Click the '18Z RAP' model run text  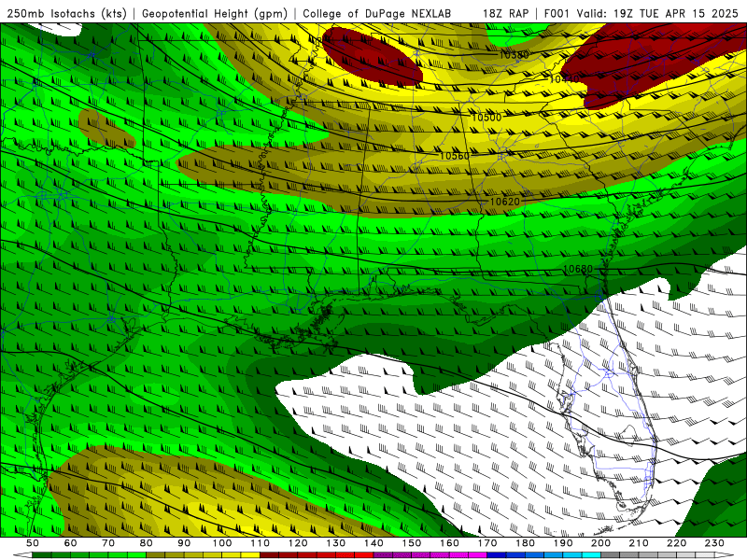505,13
